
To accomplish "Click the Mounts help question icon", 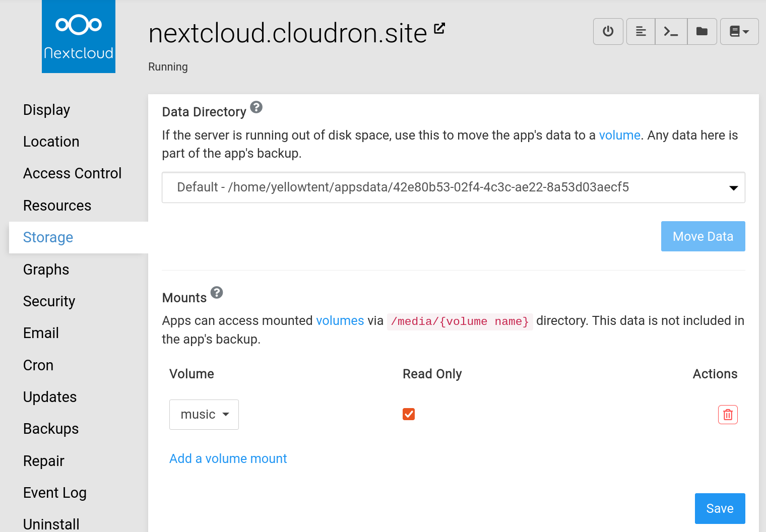I will [x=217, y=293].
